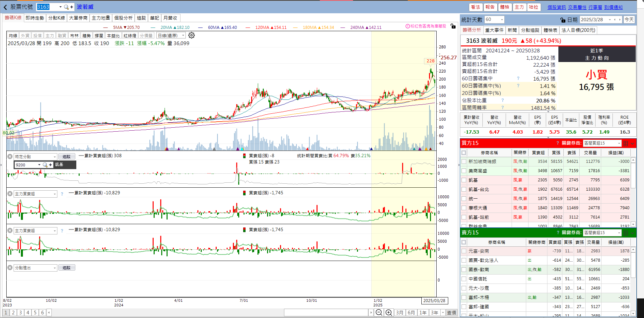644x318 pixels.
Task: Switch to the 即時走勢 tab
Action: [x=35, y=18]
